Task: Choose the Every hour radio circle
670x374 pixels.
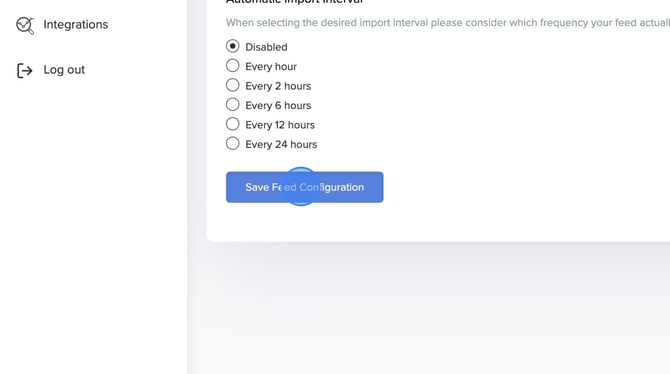Action: 232,65
